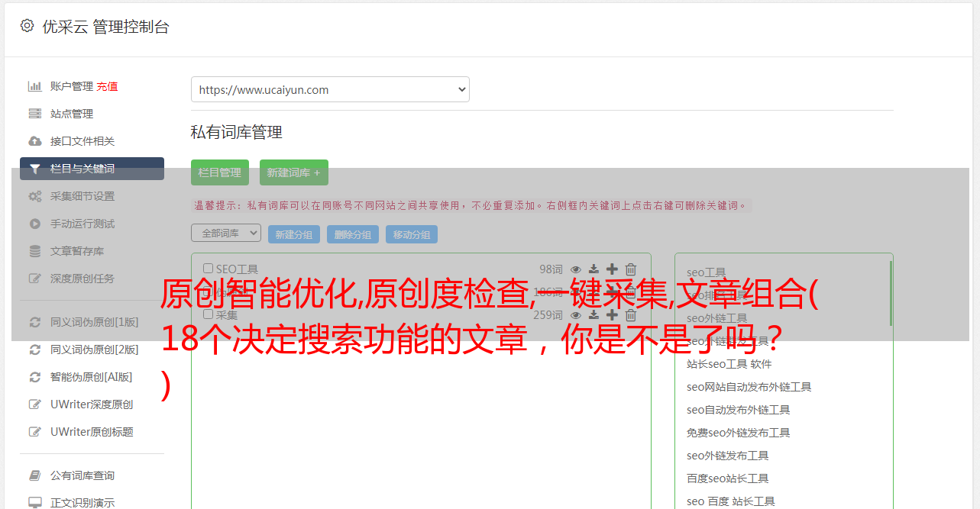This screenshot has width=980, height=509.
Task: Delete the SEO工具 library with the trash icon
Action: pos(631,269)
